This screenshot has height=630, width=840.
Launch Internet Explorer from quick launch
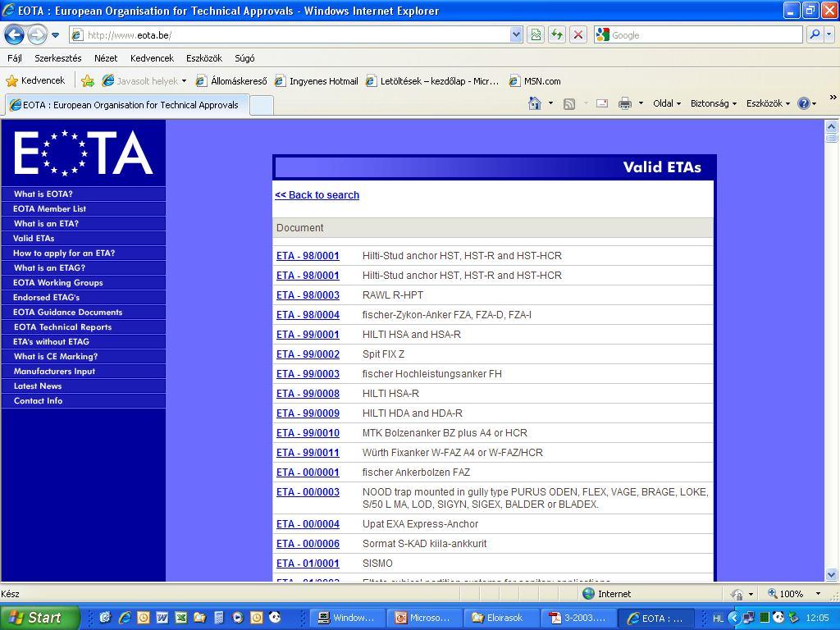[x=125, y=618]
